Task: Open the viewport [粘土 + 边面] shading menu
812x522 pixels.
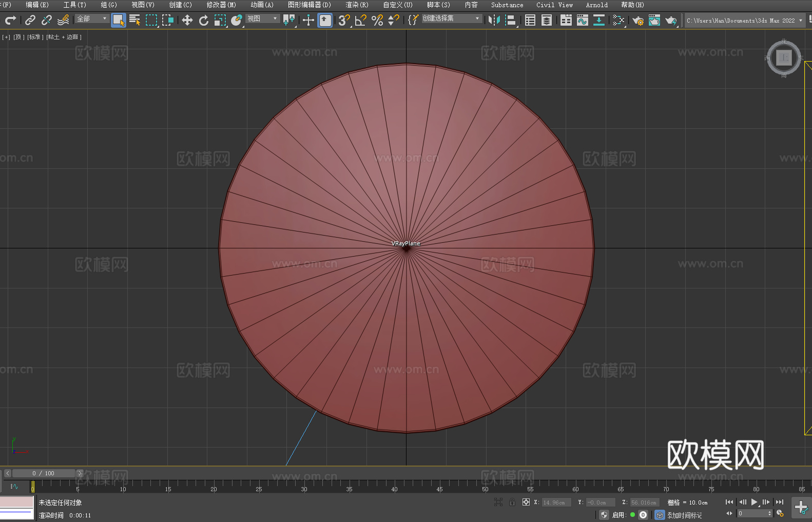Action: pos(64,37)
